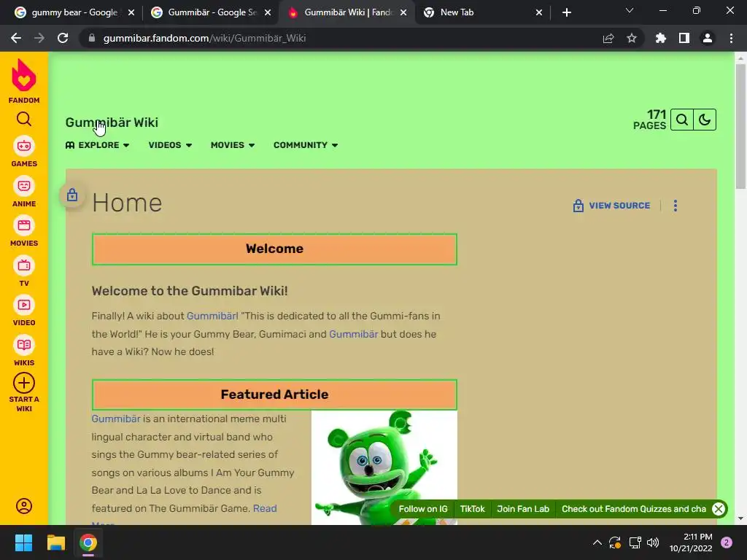
Task: Open the second Gummibär link after Gumimaci
Action: (354, 334)
